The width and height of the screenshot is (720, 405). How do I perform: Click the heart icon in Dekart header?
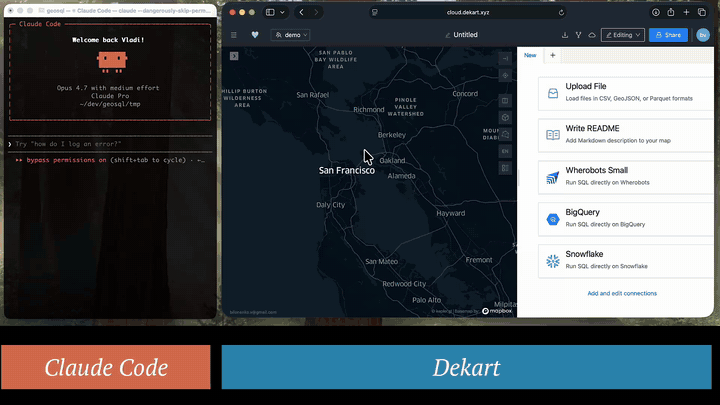click(255, 35)
